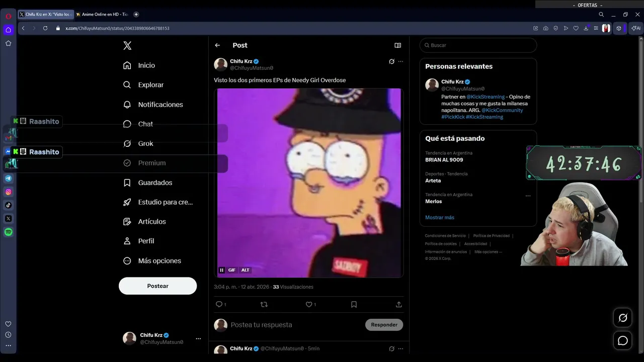Click the purple home icon in Opera sidebar
This screenshot has height=362, width=644.
coord(9,30)
